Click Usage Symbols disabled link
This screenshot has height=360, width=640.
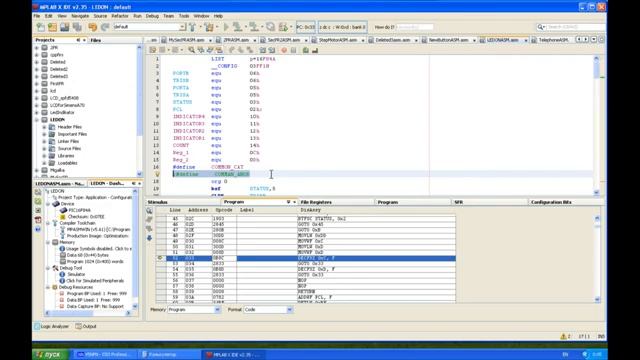[x=99, y=249]
